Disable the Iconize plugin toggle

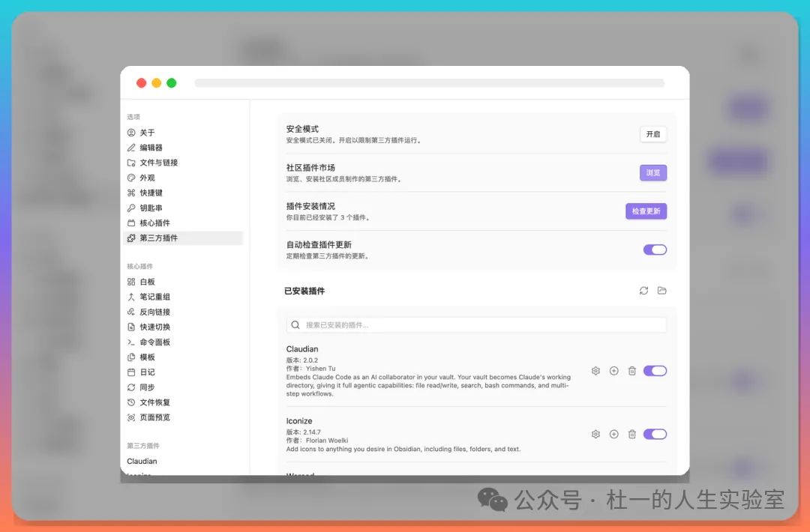pos(655,435)
